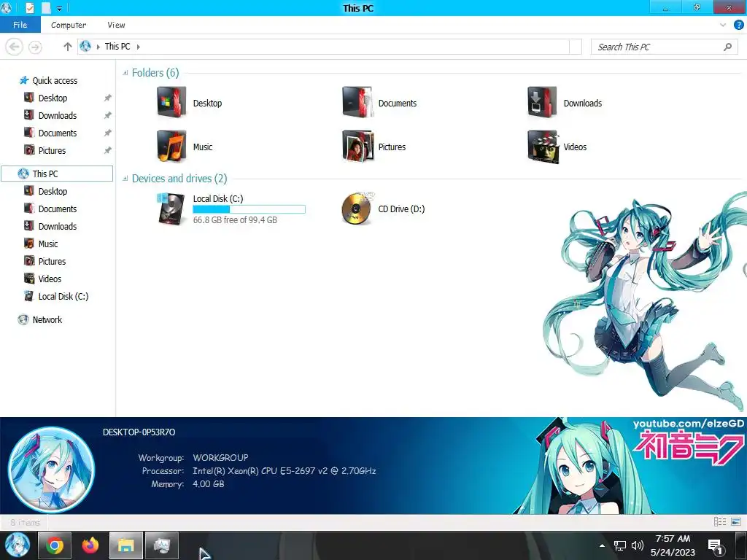Collapse the Devices and drives (2) group
The image size is (747, 560).
125,179
